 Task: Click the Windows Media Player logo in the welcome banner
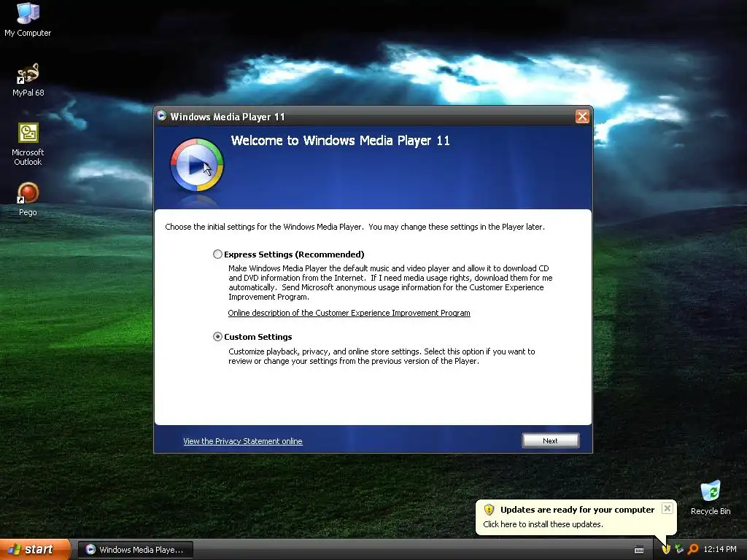(197, 165)
